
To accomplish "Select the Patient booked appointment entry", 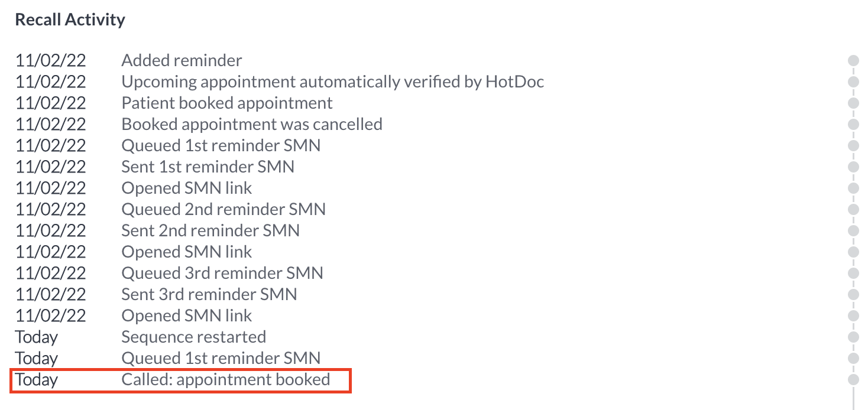I will pyautogui.click(x=227, y=103).
